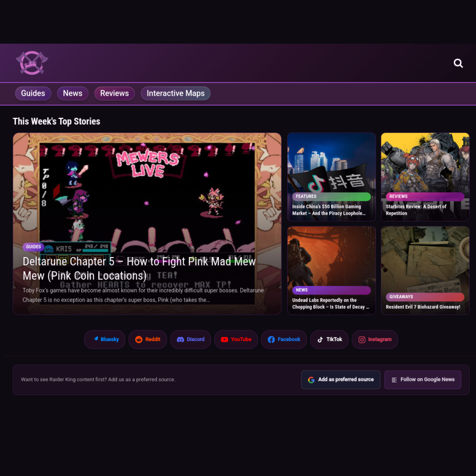Click Want to see Raider King content text
The width and height of the screenshot is (476, 476).
tap(98, 379)
